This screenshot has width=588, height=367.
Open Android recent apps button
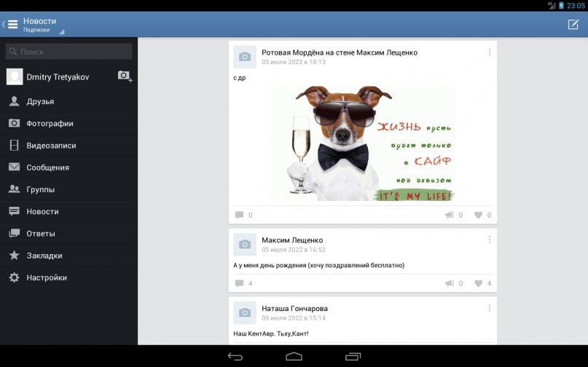353,356
